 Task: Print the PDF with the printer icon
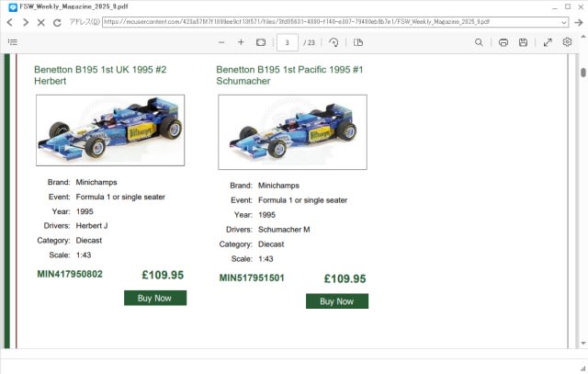click(503, 42)
